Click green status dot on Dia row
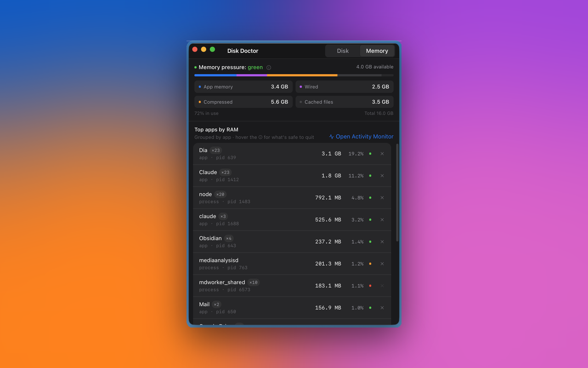588x368 pixels. click(370, 154)
